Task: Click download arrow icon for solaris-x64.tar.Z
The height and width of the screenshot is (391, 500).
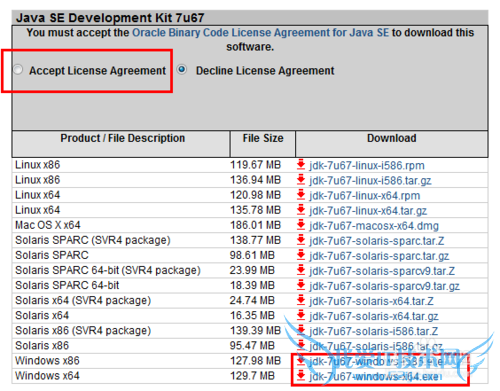Action: click(301, 300)
